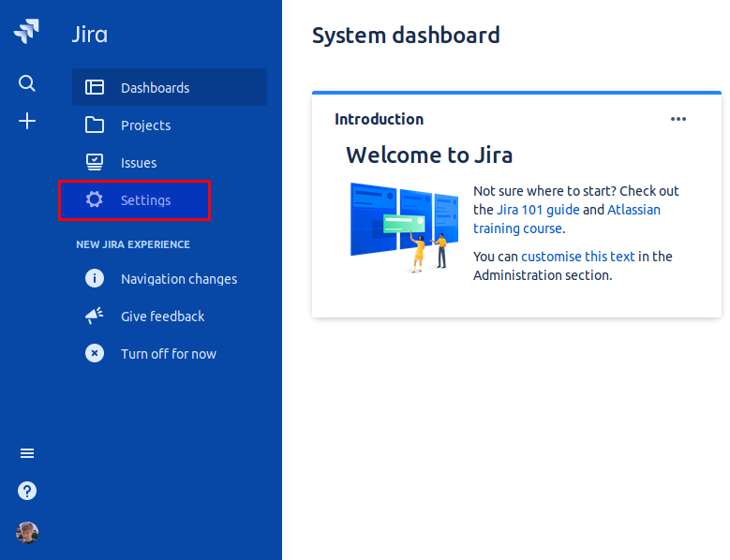730x560 pixels.
Task: Open the help question mark icon
Action: pyautogui.click(x=27, y=491)
